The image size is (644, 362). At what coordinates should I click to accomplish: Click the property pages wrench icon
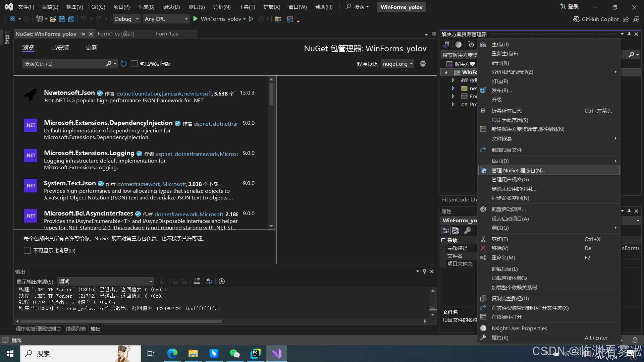click(x=467, y=231)
